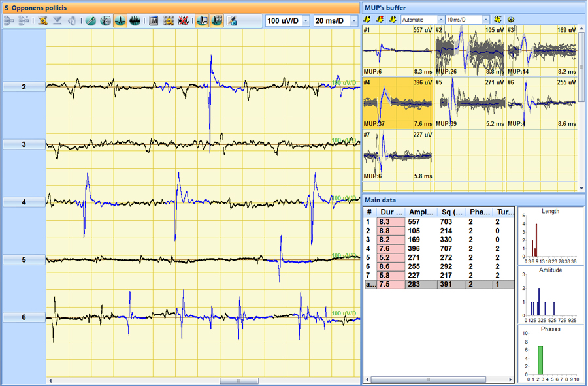
Task: Toggle the highlighted trace display mode button
Action: 202,21
